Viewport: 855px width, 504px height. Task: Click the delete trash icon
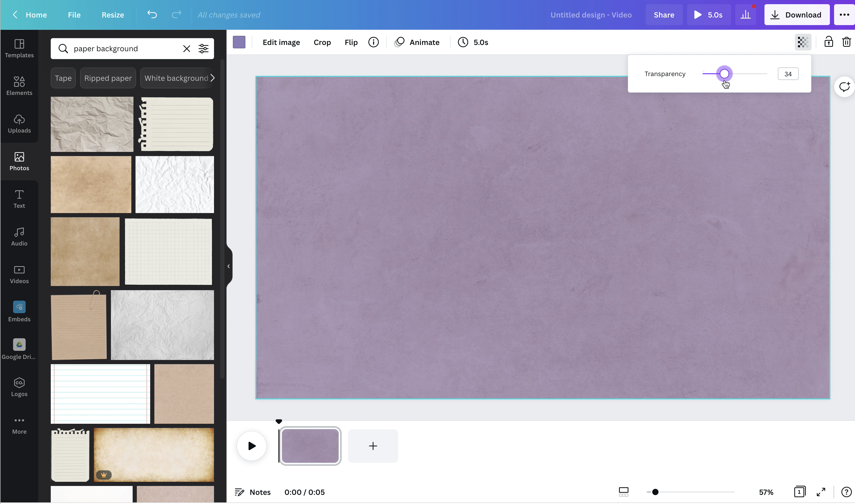[x=846, y=42]
